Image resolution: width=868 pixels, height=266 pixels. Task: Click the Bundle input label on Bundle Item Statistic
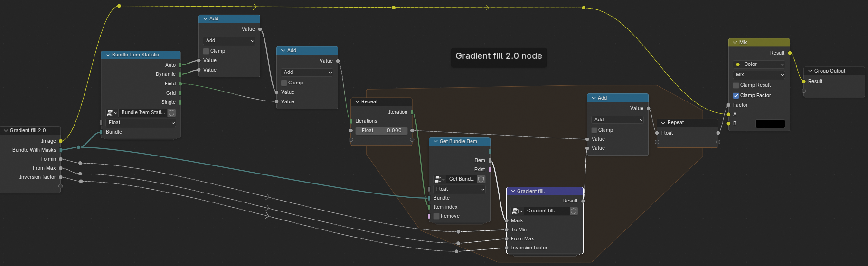(114, 132)
